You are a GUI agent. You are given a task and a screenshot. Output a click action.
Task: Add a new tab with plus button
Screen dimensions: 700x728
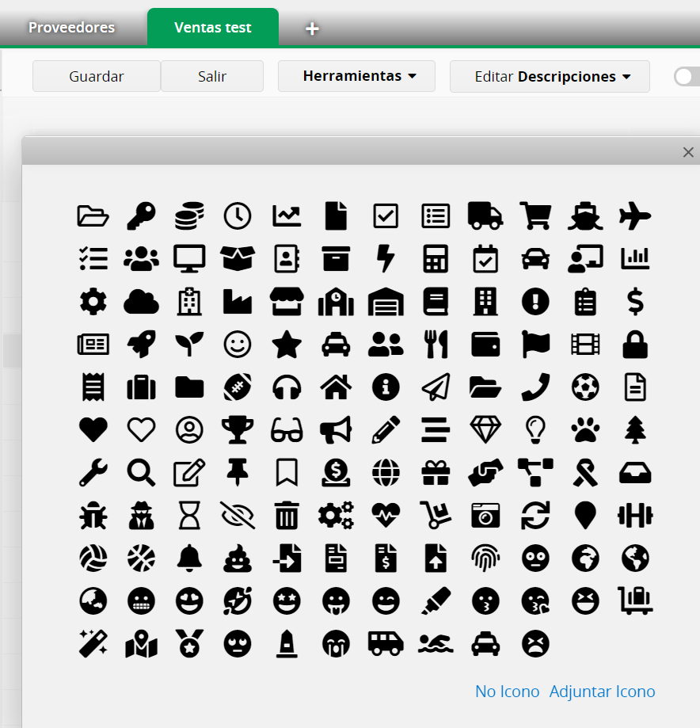pos(312,29)
